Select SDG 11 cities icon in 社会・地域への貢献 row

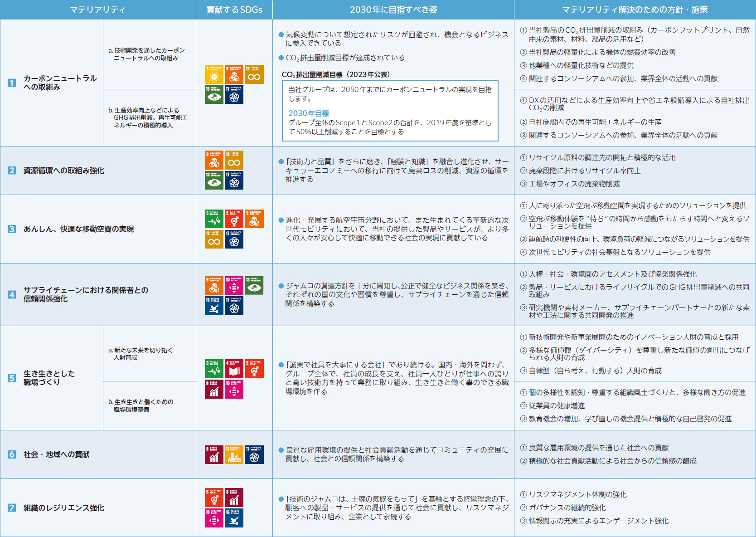pyautogui.click(x=234, y=454)
